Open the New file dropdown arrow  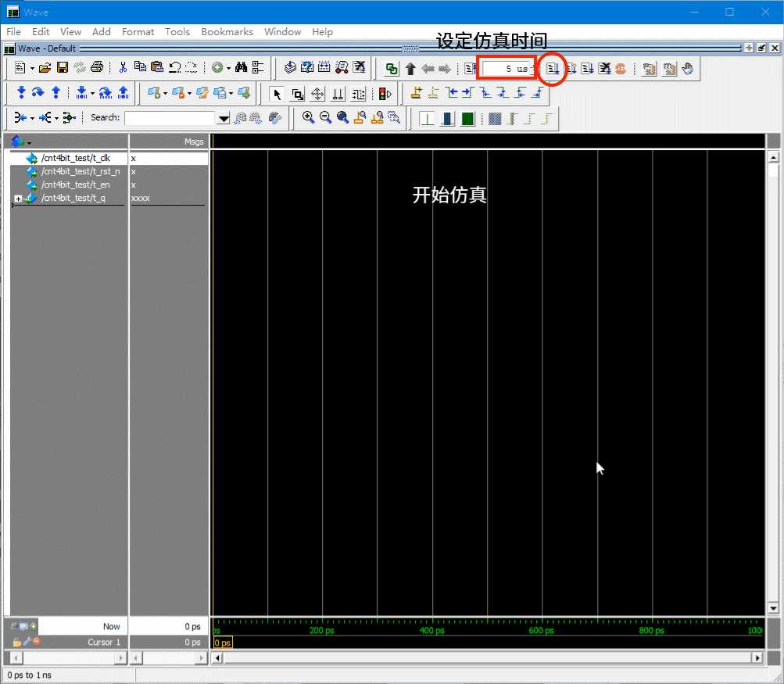33,68
